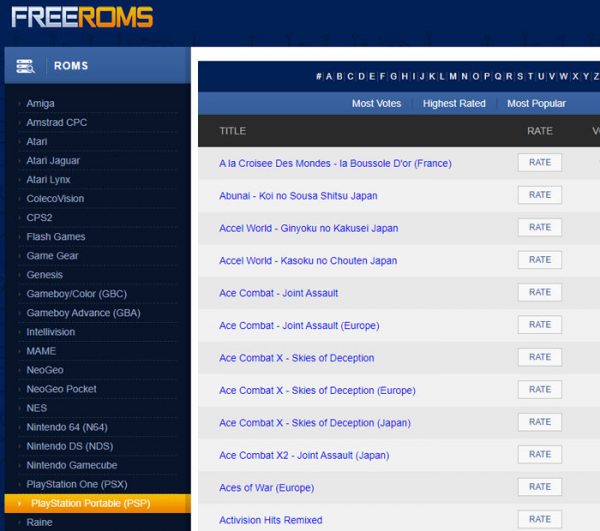Open the Amstrad CPC category
This screenshot has height=531, width=600.
click(x=57, y=122)
